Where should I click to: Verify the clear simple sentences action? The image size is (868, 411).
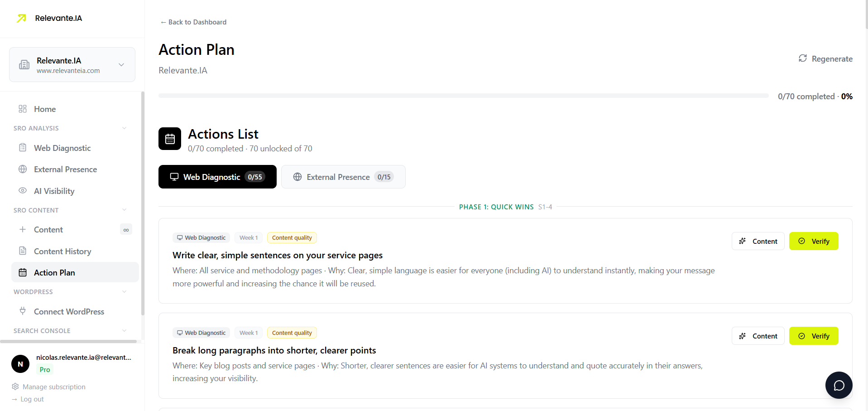(813, 241)
